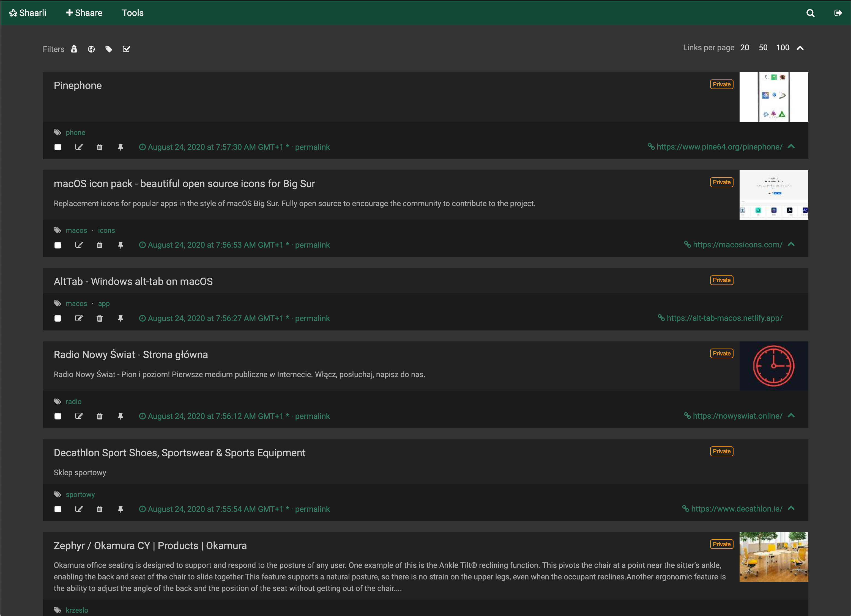This screenshot has width=851, height=616.
Task: Toggle the private links filter icon
Action: click(74, 49)
